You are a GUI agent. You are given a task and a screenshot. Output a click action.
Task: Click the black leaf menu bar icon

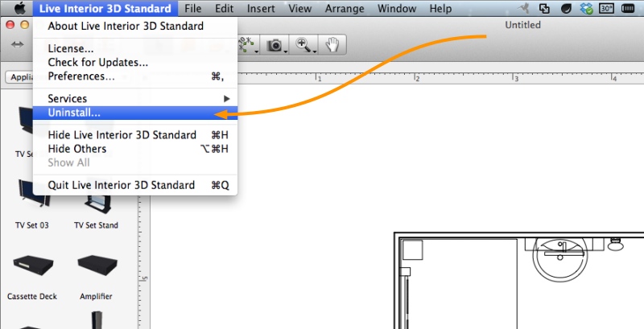566,8
